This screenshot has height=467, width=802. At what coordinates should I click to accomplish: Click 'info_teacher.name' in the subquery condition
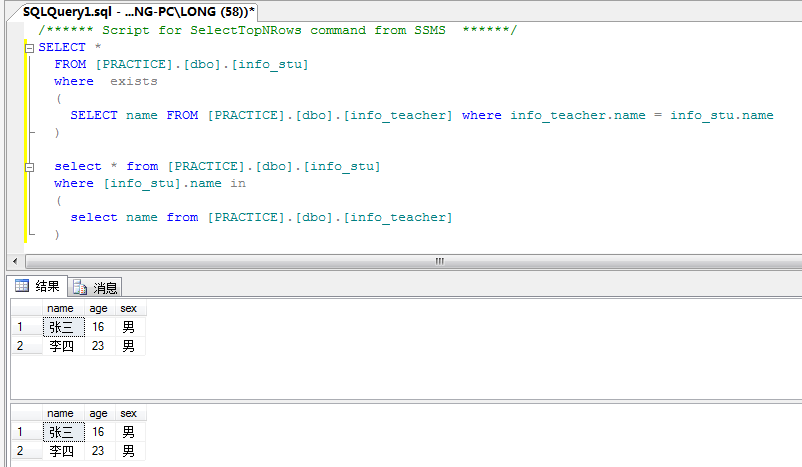(x=578, y=115)
